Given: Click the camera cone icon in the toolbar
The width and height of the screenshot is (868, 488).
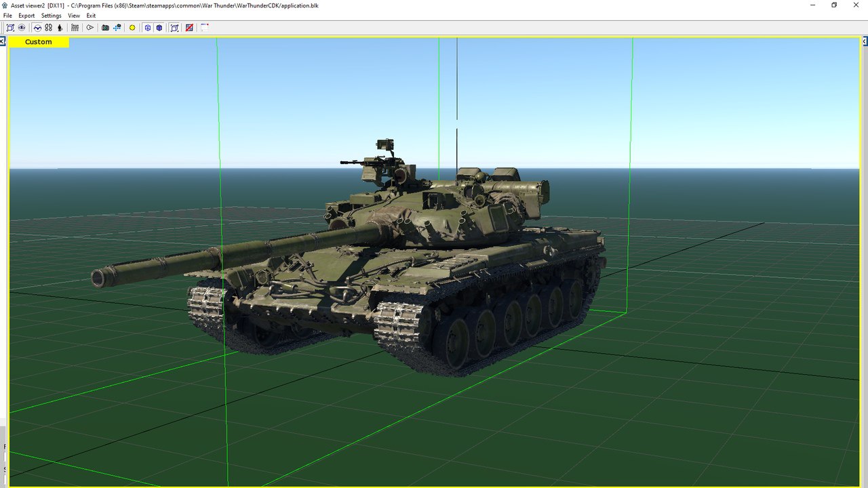Looking at the screenshot, I should click(x=90, y=28).
